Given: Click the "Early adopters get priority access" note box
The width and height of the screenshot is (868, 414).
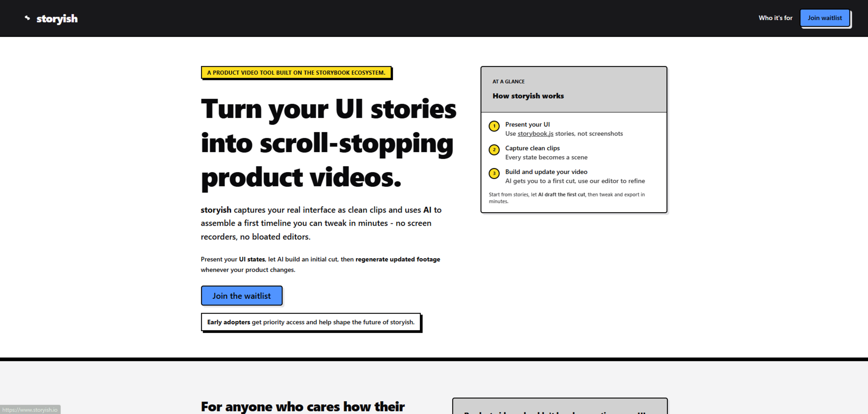Looking at the screenshot, I should pyautogui.click(x=311, y=322).
